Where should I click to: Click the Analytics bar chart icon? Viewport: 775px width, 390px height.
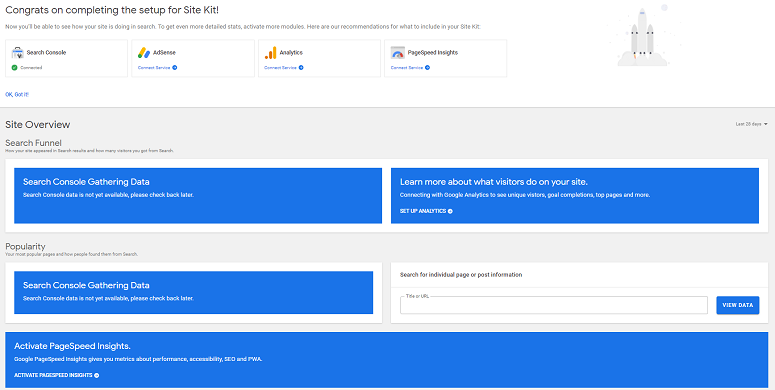click(x=270, y=52)
